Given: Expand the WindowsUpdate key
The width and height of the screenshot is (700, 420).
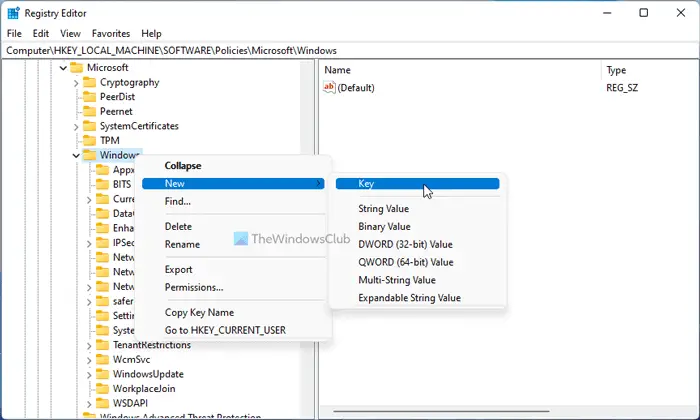Looking at the screenshot, I should pyautogui.click(x=89, y=375).
